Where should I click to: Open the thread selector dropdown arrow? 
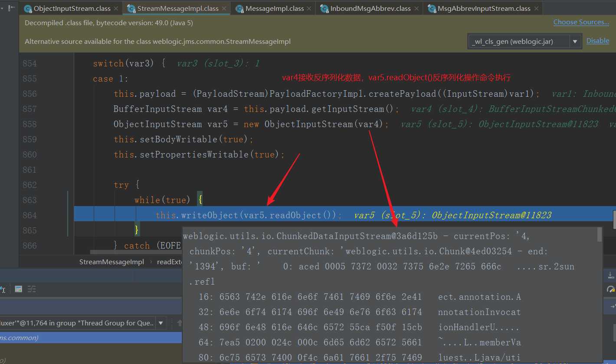click(x=161, y=323)
